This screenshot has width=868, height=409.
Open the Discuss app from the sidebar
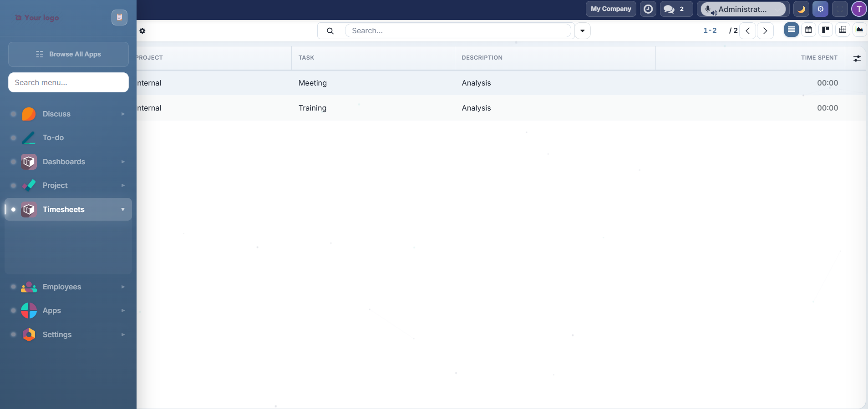pyautogui.click(x=68, y=114)
